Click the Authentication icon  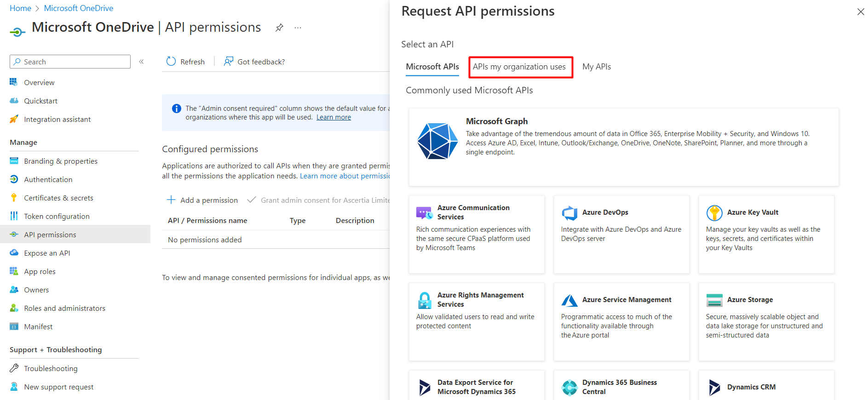(x=14, y=179)
